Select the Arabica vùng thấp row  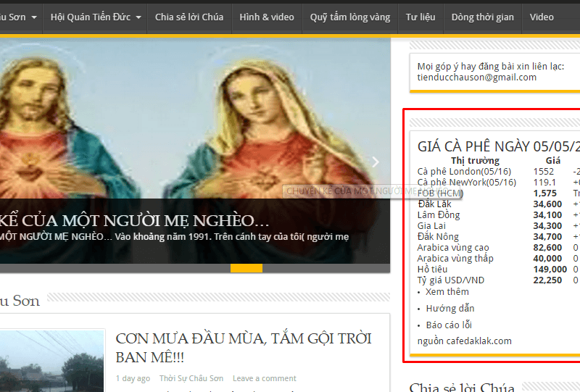498,259
